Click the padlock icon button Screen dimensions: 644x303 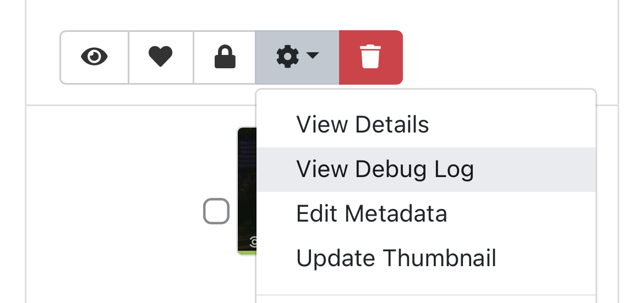[225, 57]
